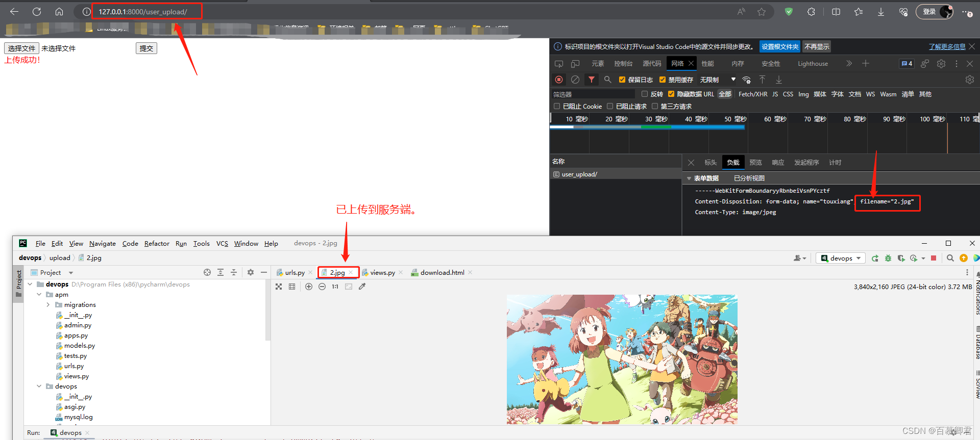Image resolution: width=980 pixels, height=440 pixels.
Task: Check the 已阻止 Cookie box
Action: (557, 106)
